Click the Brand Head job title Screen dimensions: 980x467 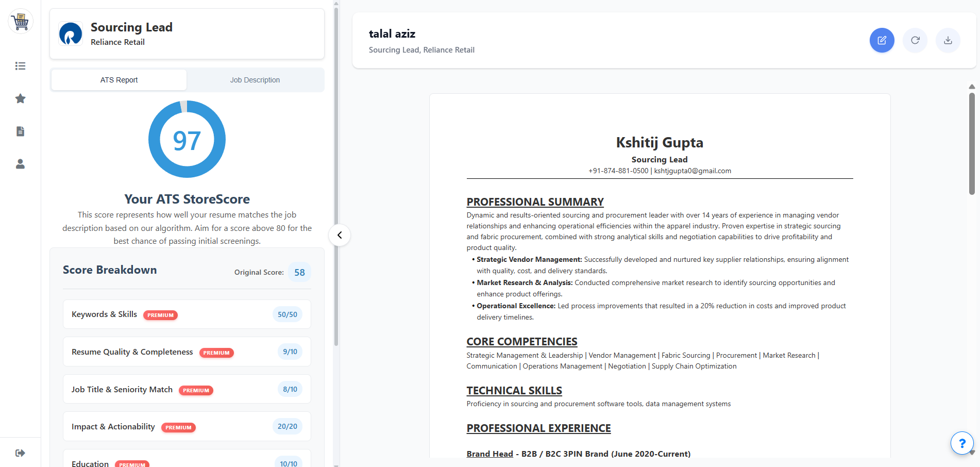click(489, 454)
